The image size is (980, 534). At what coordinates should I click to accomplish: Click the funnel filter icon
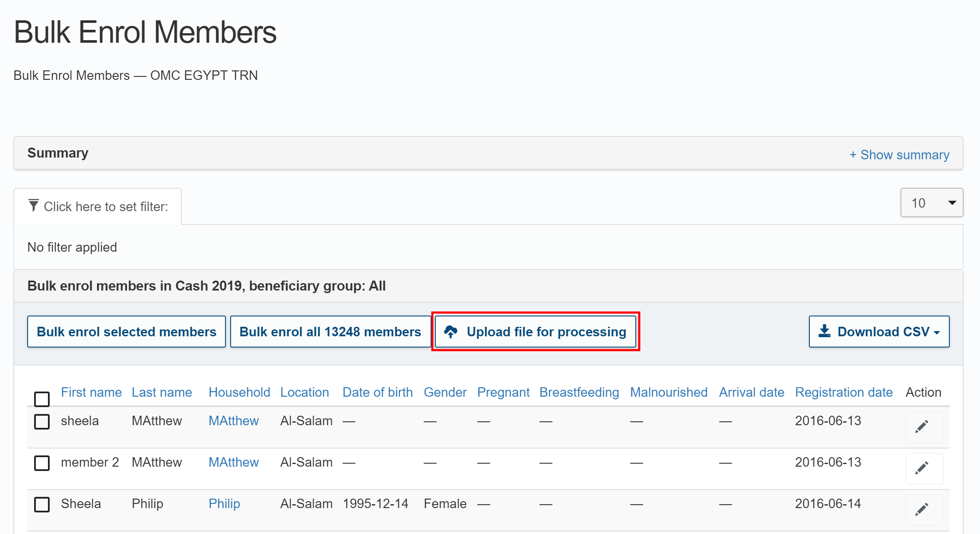(x=33, y=205)
